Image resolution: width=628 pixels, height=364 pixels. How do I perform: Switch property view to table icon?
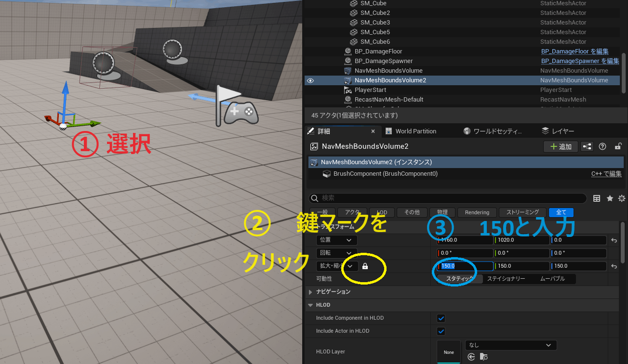[597, 198]
